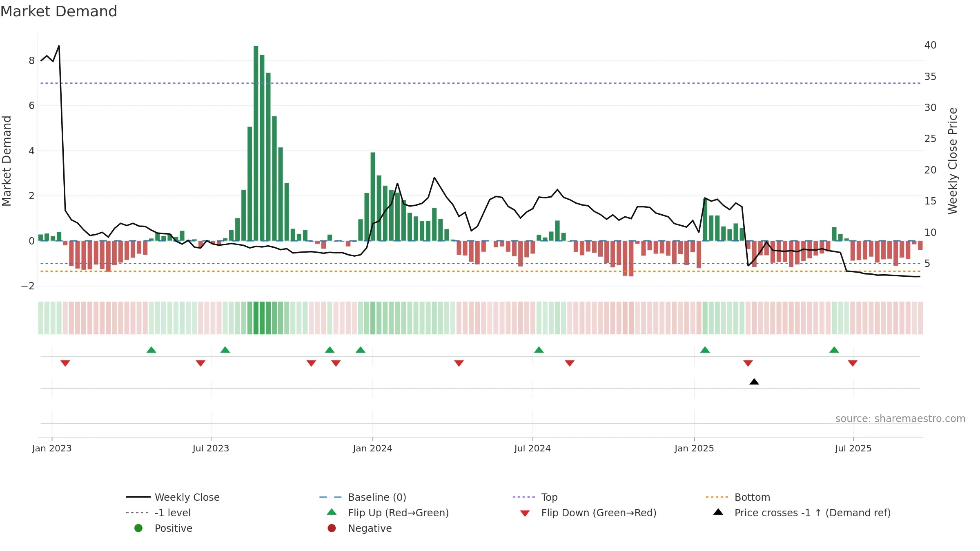Select the Flip Down (Green→Red) legend label
Screen dimensions: 980x551
click(x=599, y=513)
